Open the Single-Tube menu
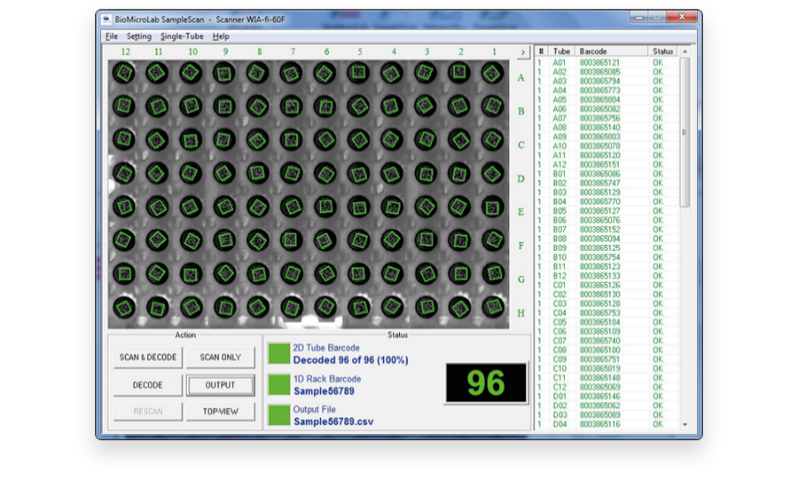798x480 pixels. (182, 36)
